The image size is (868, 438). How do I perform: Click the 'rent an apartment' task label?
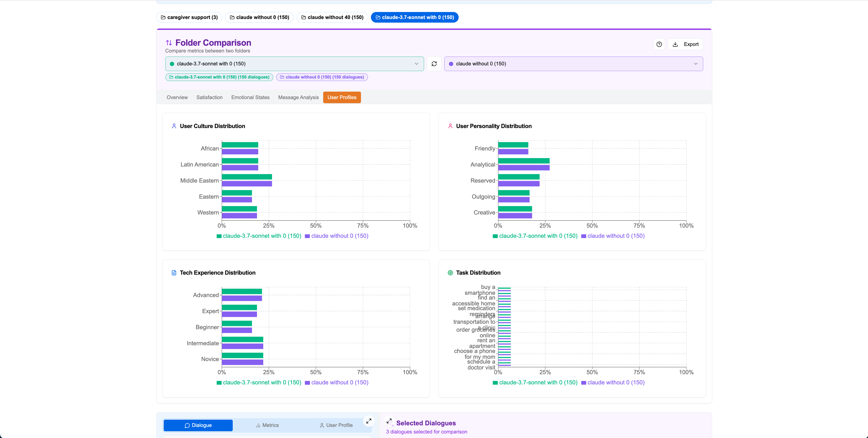[482, 343]
